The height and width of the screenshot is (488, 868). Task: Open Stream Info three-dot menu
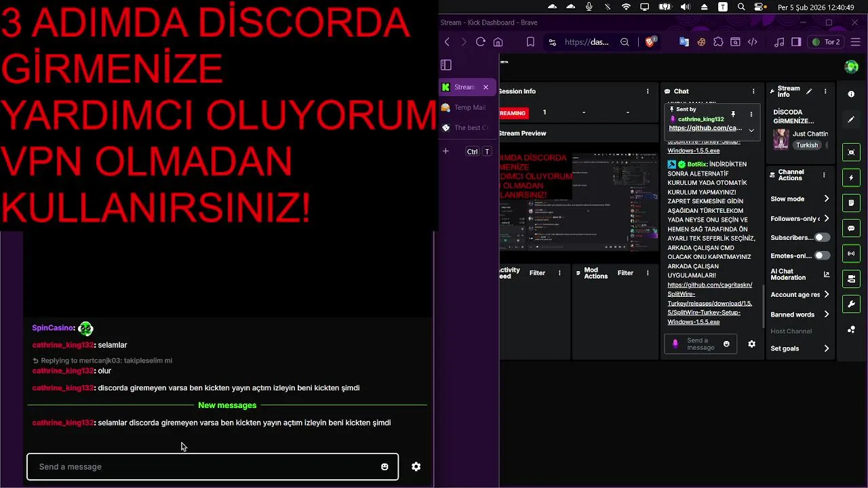tap(825, 91)
